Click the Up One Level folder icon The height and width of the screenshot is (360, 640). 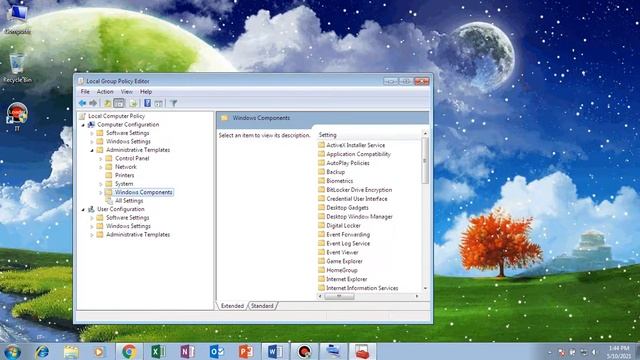[107, 103]
